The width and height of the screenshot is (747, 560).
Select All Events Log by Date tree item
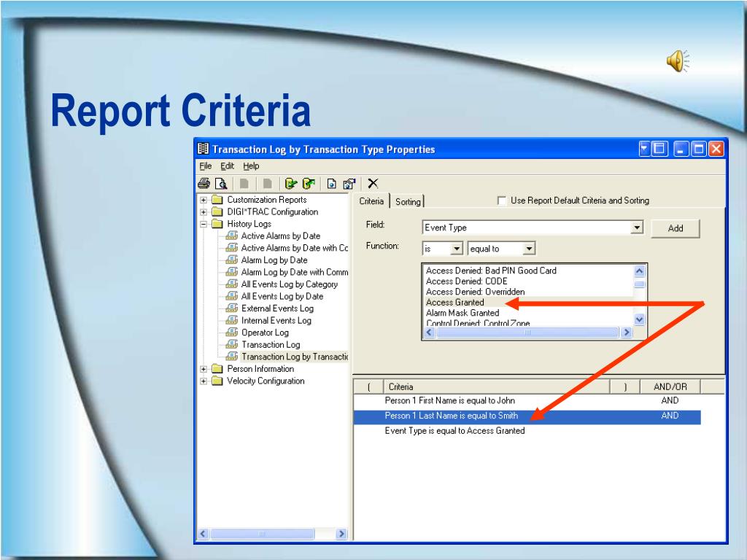tap(282, 296)
